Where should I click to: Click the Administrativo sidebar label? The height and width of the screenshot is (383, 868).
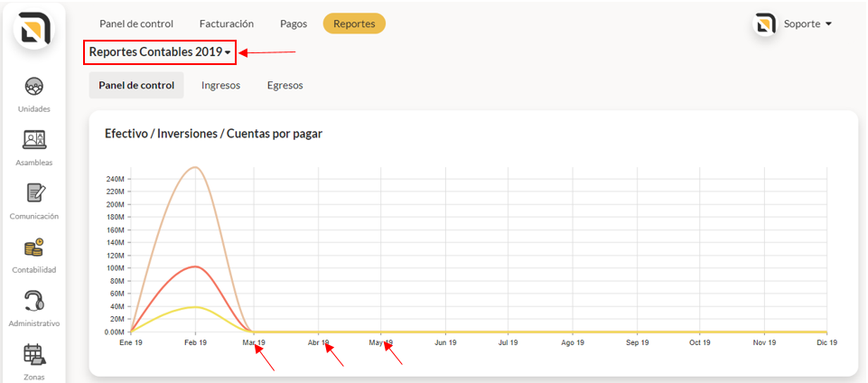pos(34,323)
